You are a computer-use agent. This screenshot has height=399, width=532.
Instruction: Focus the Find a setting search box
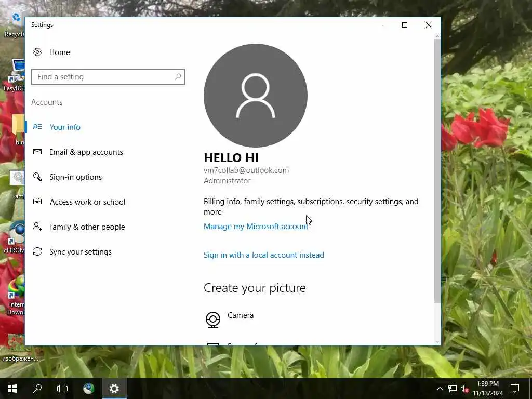pos(108,77)
